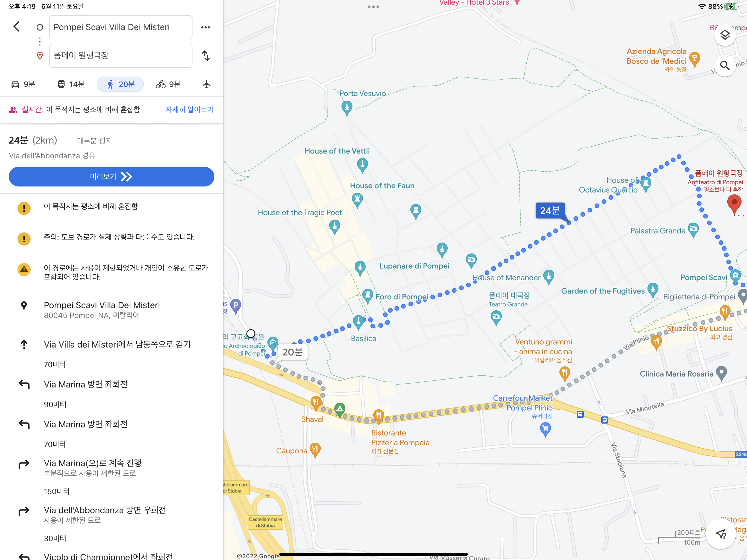Select the driving mode 9분 tab
Viewport: 747px width, 560px height.
tap(23, 84)
